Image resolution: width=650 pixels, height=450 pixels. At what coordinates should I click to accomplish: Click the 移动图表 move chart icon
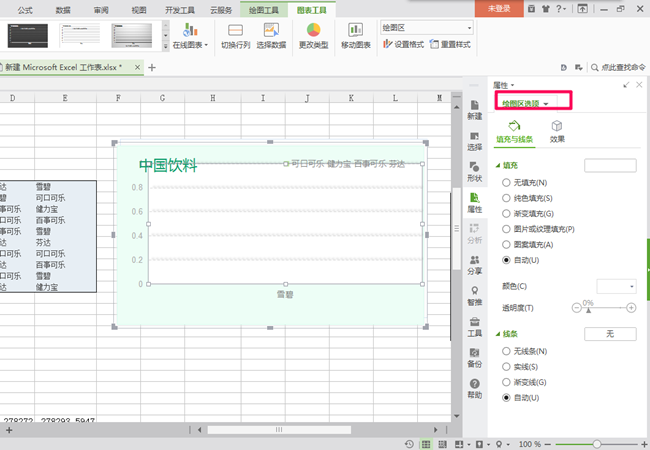(x=355, y=35)
